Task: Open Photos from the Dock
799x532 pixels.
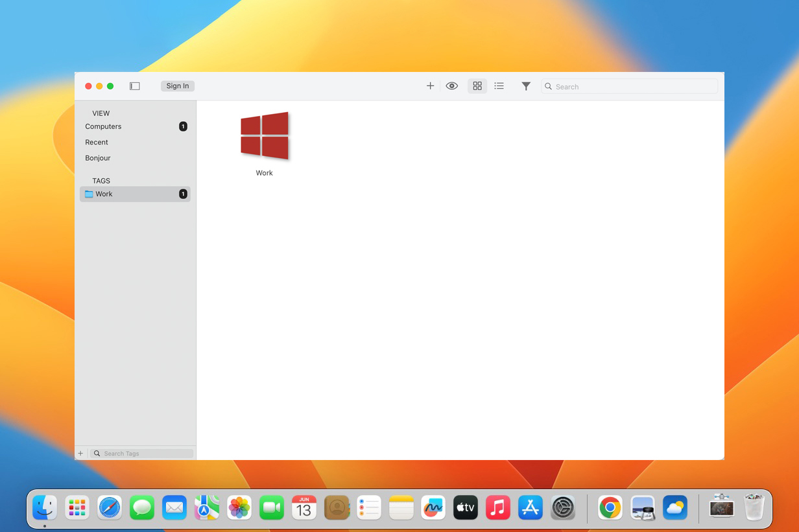Action: 239,507
